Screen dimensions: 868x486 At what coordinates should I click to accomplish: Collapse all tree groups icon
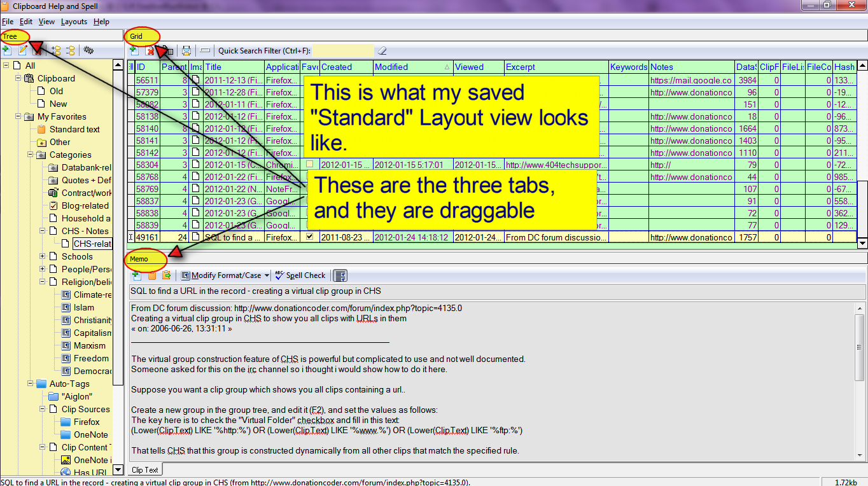[71, 50]
